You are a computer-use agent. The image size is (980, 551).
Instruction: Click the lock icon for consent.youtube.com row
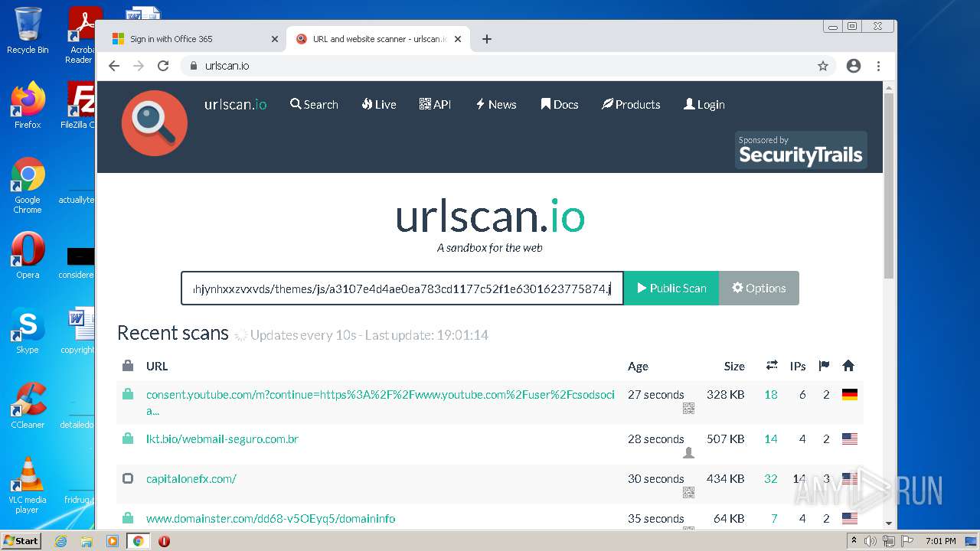click(128, 395)
